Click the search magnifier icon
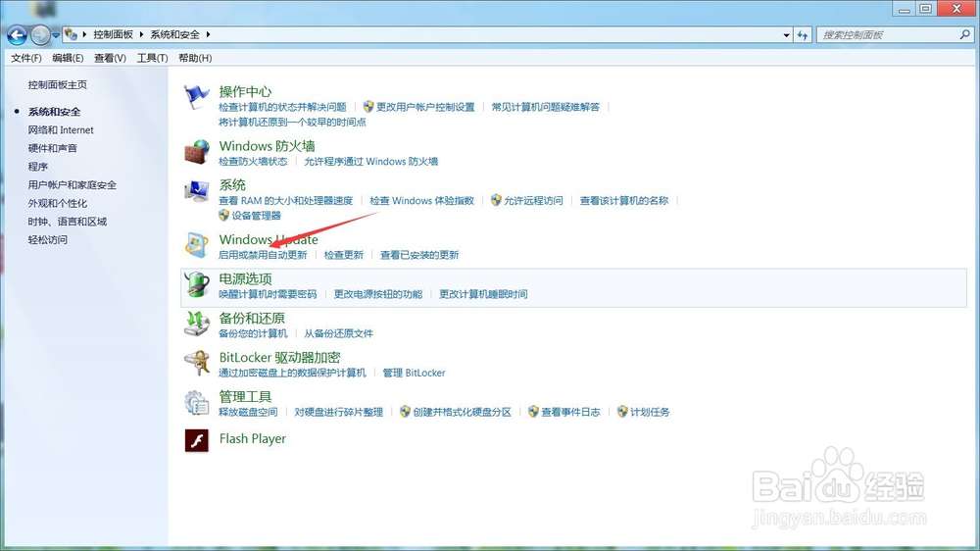Image resolution: width=980 pixels, height=551 pixels. pyautogui.click(x=964, y=35)
